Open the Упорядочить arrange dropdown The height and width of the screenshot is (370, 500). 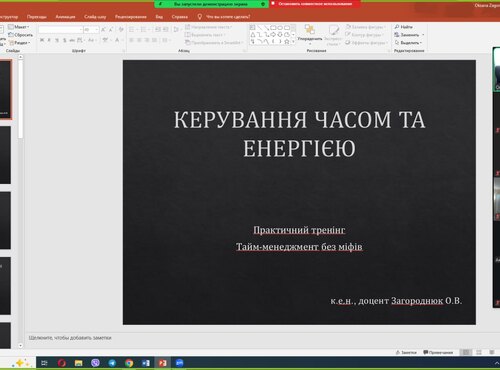coord(310,35)
